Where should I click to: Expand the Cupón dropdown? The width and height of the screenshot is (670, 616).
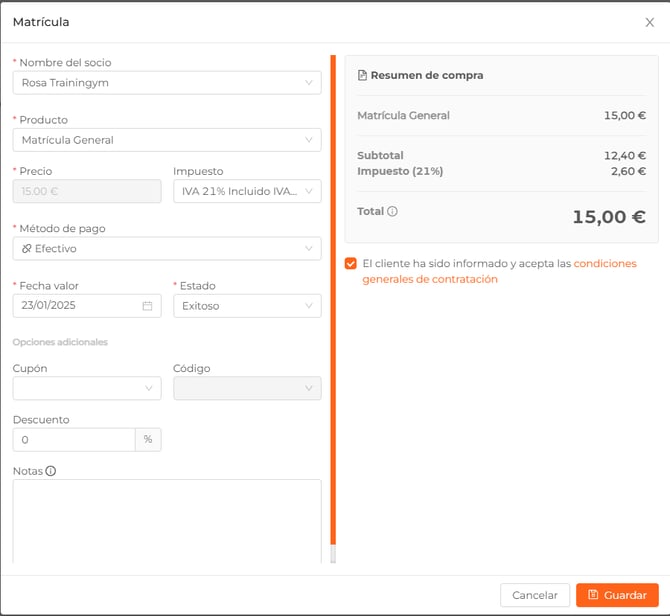(x=87, y=388)
